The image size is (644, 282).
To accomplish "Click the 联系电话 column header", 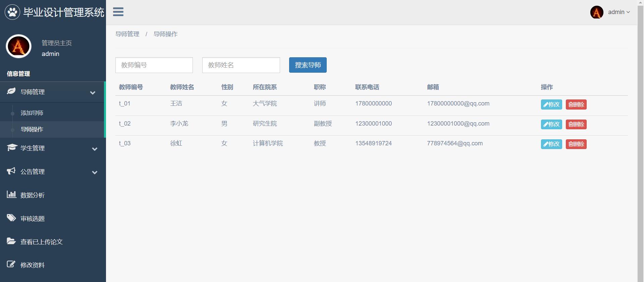I will point(367,87).
